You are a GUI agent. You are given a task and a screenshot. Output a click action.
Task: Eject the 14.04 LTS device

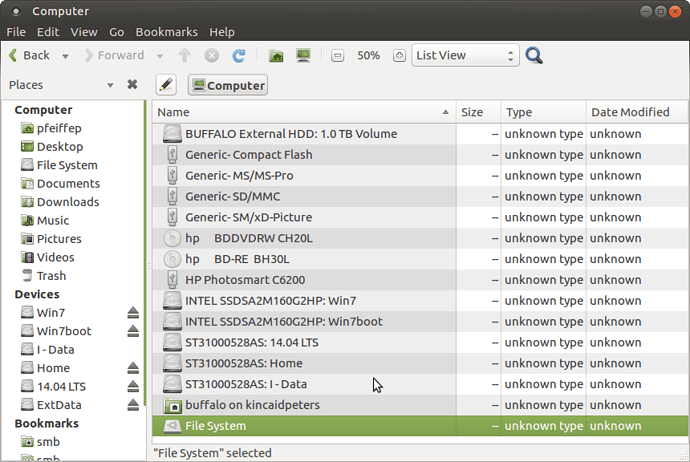tap(133, 387)
